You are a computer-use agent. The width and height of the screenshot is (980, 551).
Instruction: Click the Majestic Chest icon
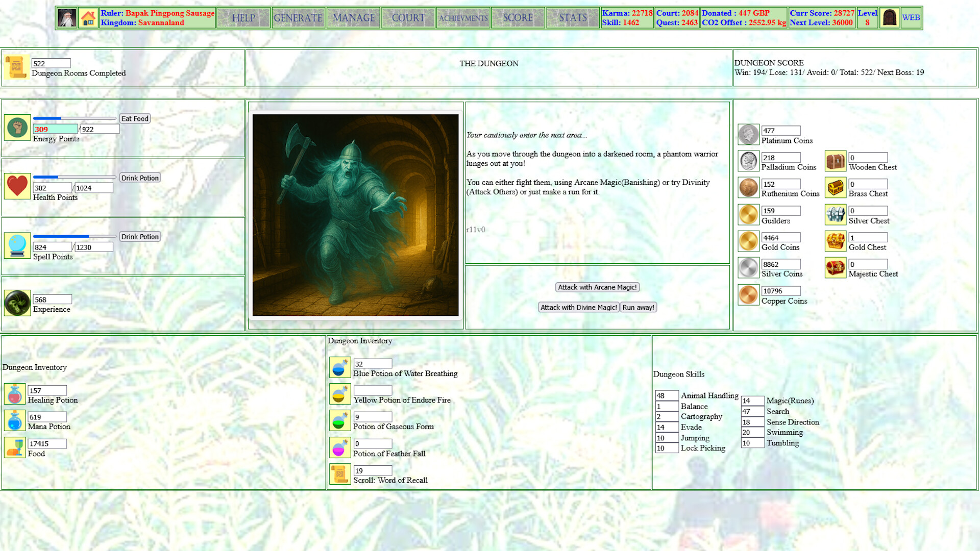[x=836, y=268]
